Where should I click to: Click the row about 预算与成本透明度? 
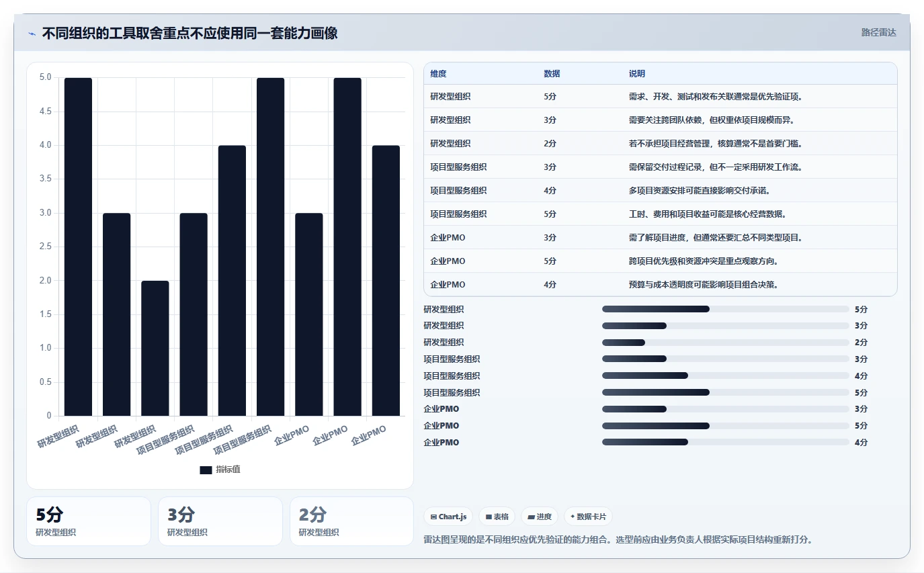(661, 285)
